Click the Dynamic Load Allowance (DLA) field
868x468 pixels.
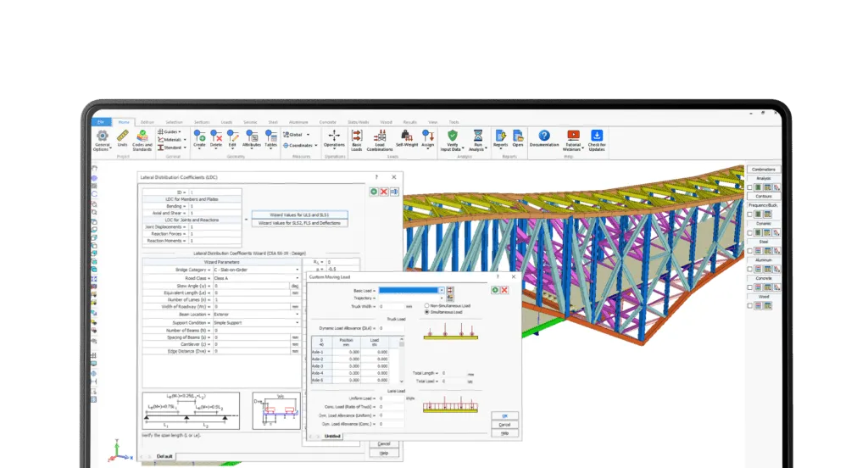pyautogui.click(x=392, y=328)
